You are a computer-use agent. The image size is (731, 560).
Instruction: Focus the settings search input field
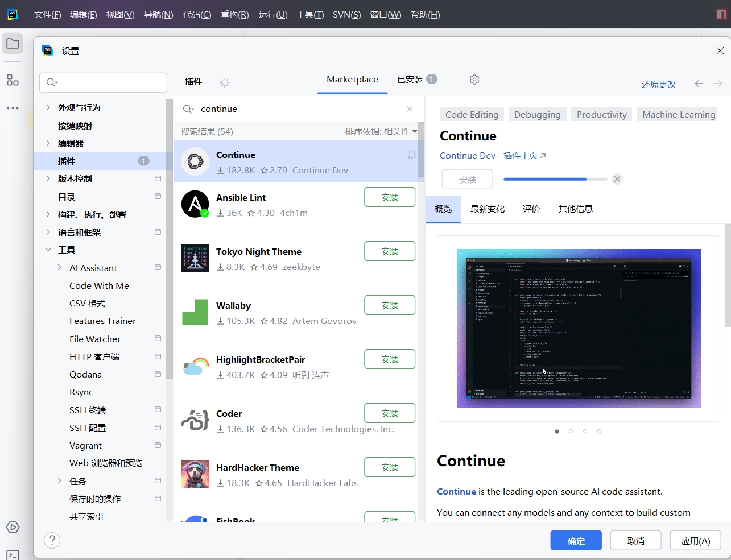coord(103,82)
